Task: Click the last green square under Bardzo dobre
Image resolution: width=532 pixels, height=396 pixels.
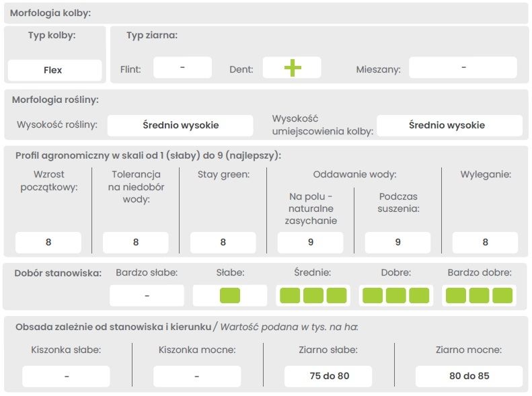Action: click(x=502, y=295)
